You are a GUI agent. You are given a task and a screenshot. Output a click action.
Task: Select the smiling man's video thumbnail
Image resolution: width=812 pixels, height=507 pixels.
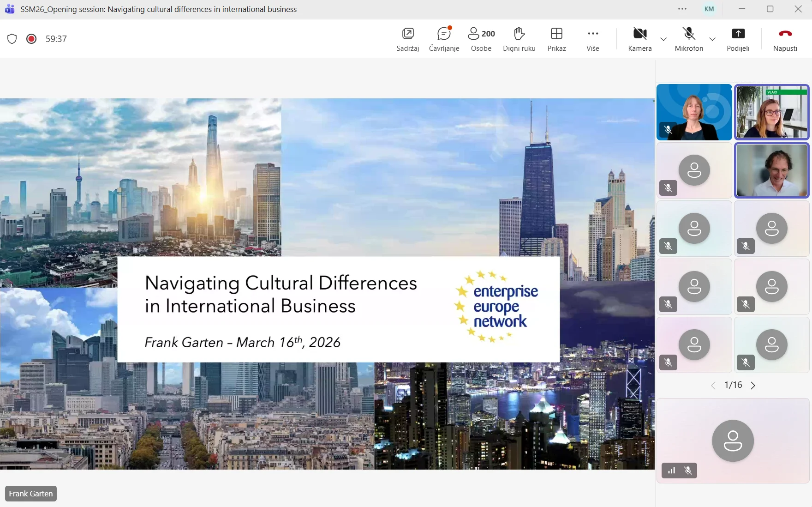[x=771, y=170]
